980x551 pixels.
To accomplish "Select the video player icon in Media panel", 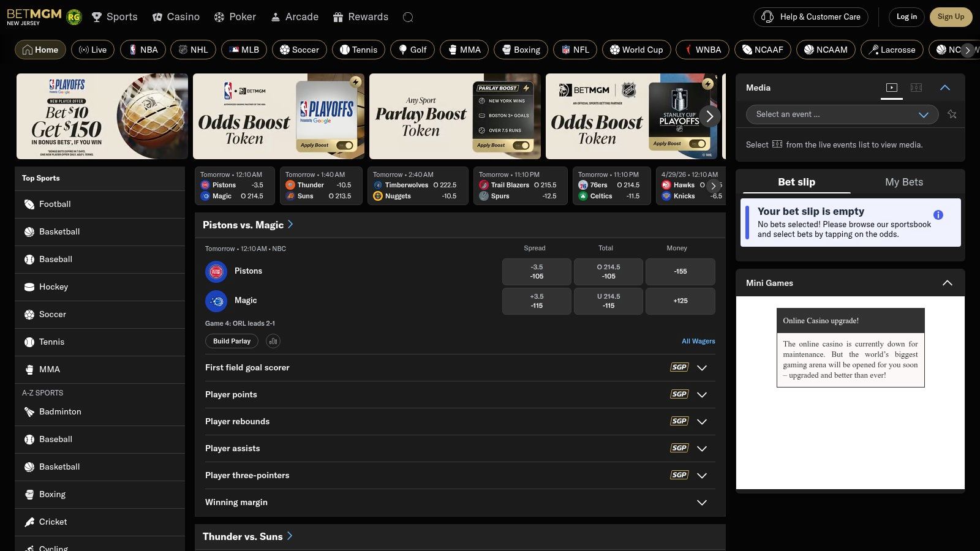I will 892,87.
